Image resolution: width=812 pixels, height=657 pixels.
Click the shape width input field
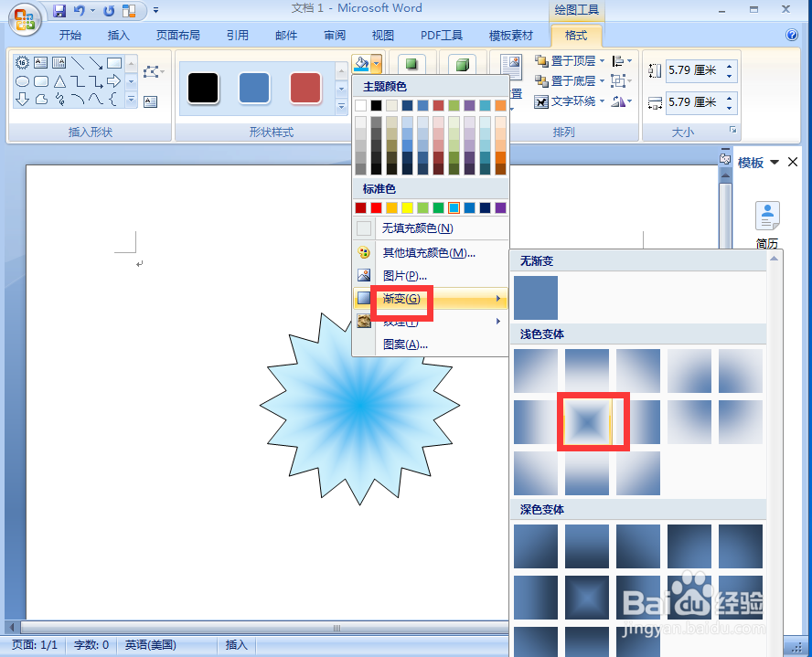point(694,102)
